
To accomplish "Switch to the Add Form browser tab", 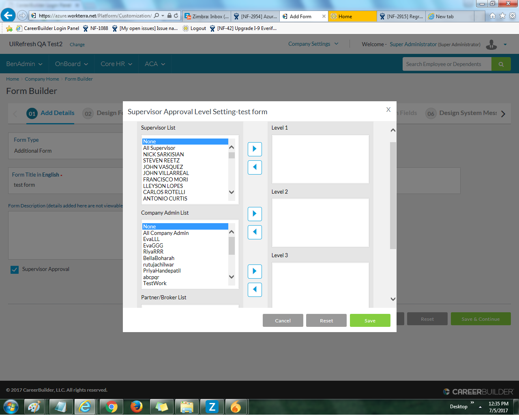I will coord(300,17).
